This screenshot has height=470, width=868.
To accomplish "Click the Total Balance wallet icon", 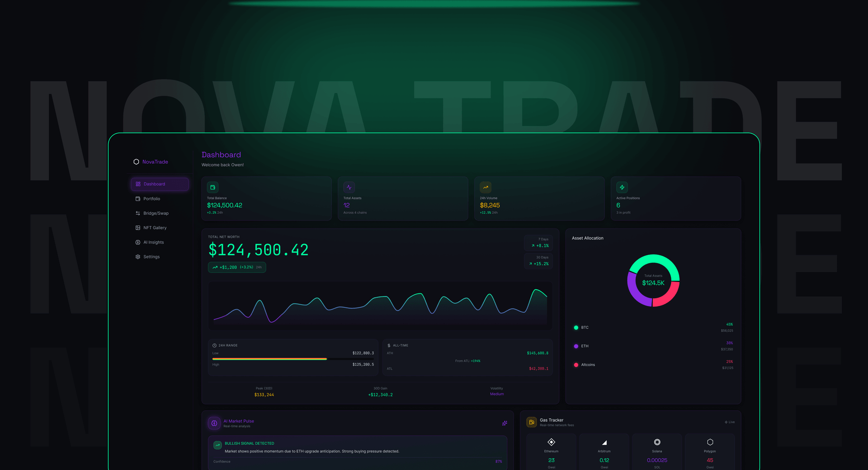I will pyautogui.click(x=212, y=187).
